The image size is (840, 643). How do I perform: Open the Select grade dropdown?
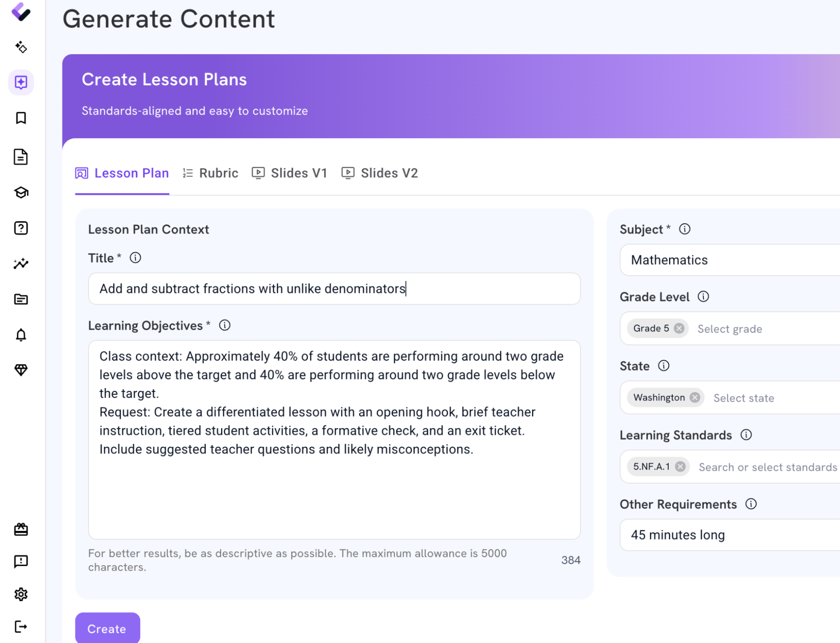(729, 329)
